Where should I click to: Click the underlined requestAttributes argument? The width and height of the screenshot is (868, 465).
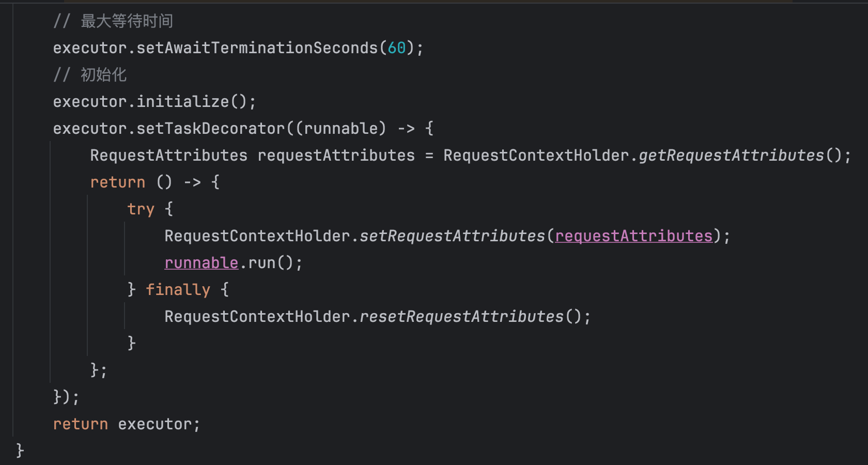click(x=633, y=236)
